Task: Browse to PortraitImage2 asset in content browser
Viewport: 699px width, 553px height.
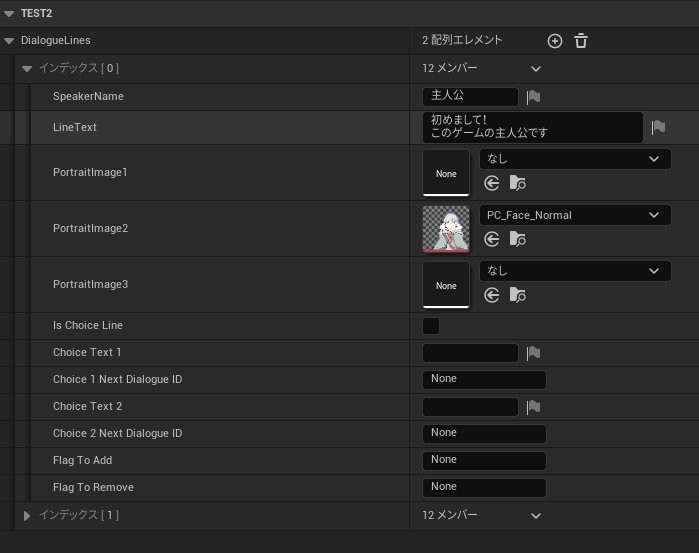Action: click(x=517, y=239)
